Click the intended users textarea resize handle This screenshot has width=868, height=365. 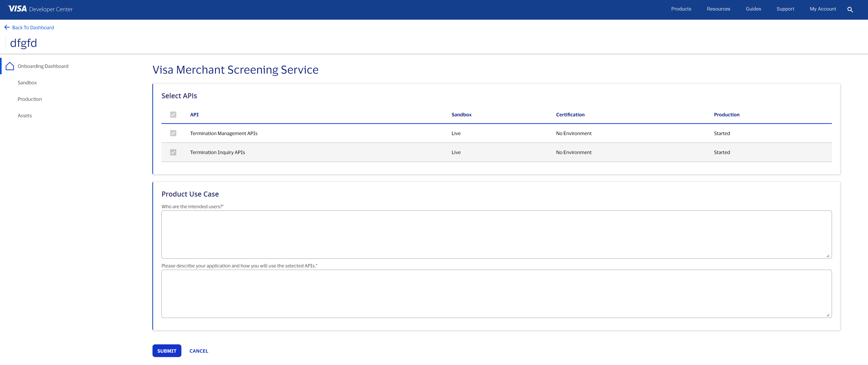pos(828,256)
